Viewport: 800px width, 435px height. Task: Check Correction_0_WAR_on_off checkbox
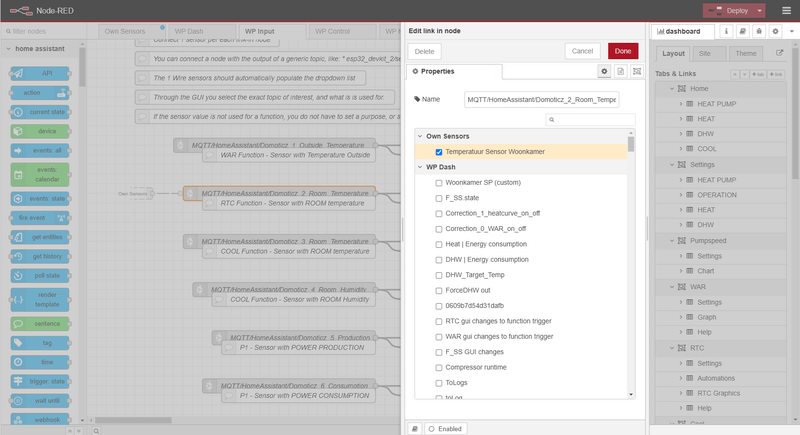pyautogui.click(x=439, y=229)
